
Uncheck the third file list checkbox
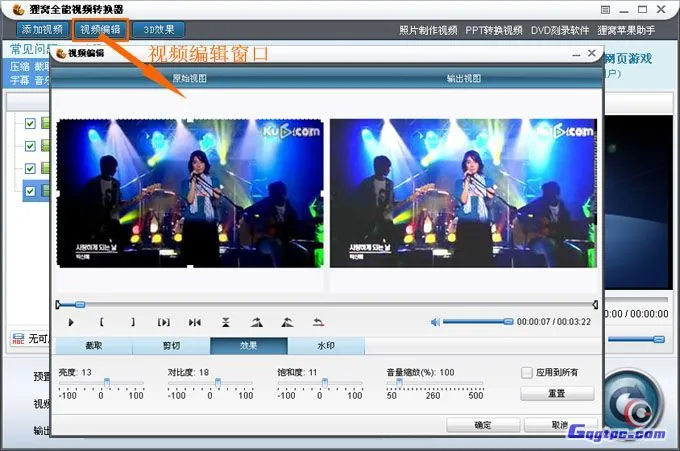pos(30,168)
